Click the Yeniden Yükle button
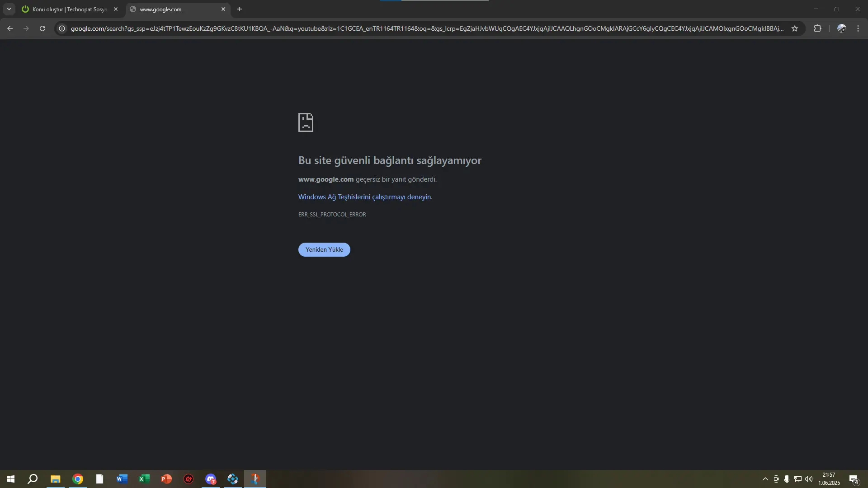868x488 pixels. point(324,249)
